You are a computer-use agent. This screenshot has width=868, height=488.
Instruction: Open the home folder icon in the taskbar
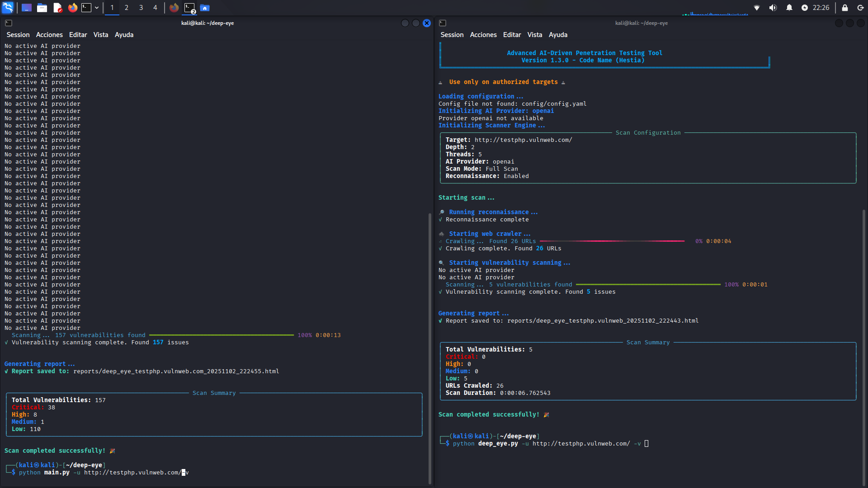point(205,8)
